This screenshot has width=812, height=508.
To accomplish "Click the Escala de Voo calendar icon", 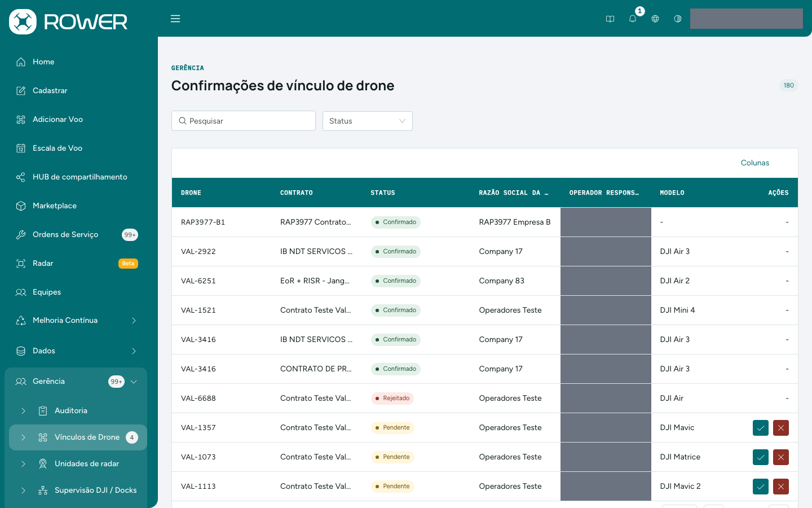I will tap(21, 148).
